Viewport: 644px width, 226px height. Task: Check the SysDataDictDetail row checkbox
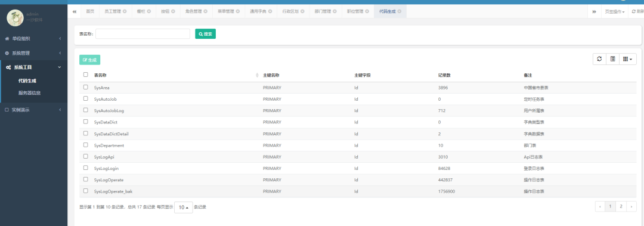pos(85,133)
